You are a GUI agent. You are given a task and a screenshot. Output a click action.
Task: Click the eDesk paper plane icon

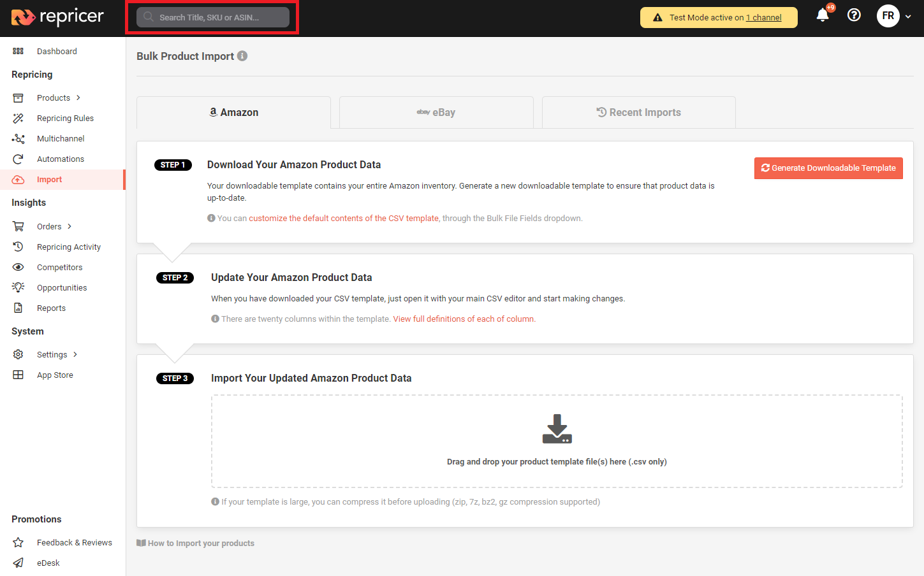[18, 563]
